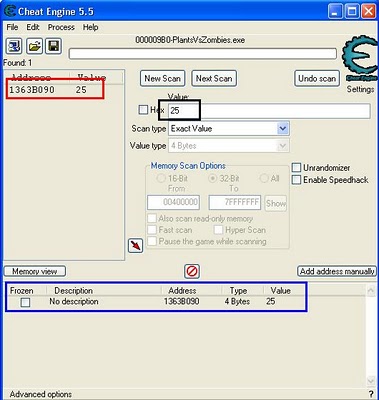Screen dimensions: 379x400
Task: Open Settings under the logo
Action: click(x=360, y=89)
